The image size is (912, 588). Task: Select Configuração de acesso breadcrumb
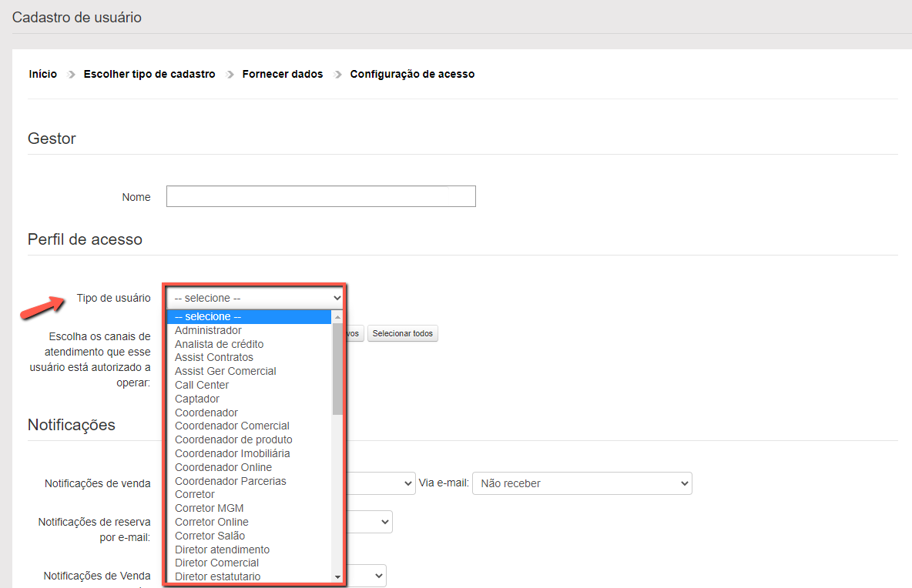pyautogui.click(x=412, y=75)
